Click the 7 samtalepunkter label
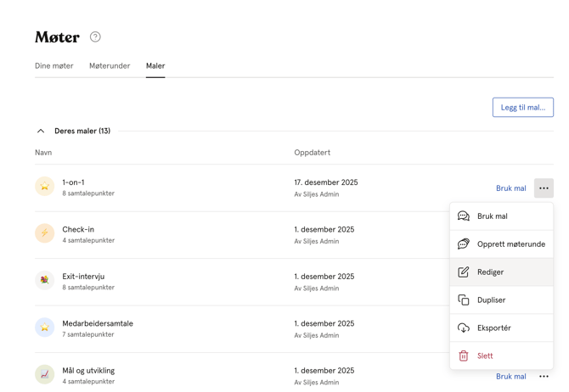The width and height of the screenshot is (569, 392). (x=88, y=334)
